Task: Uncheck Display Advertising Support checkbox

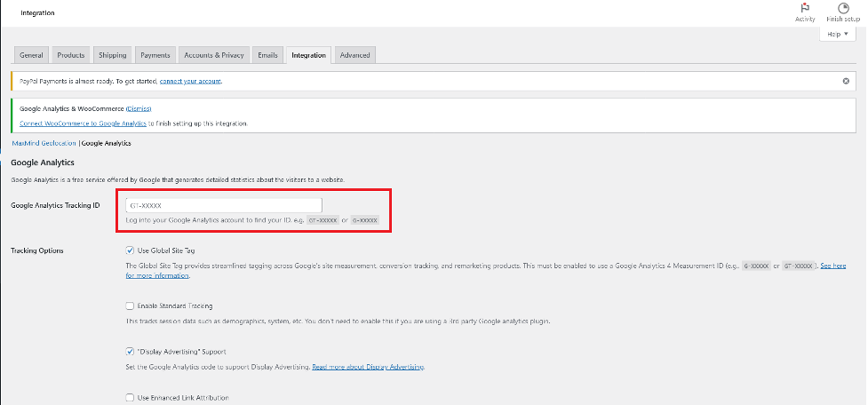Action: click(130, 352)
